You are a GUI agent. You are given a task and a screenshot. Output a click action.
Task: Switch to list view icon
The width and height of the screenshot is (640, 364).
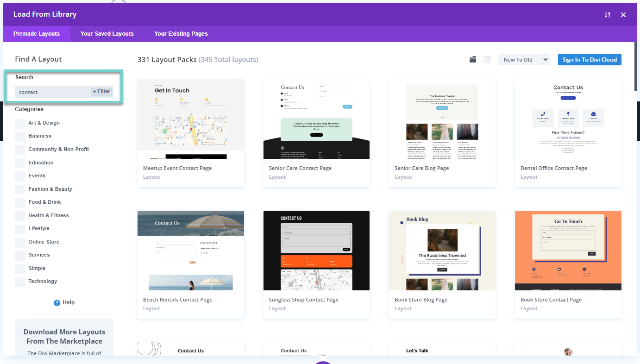487,59
